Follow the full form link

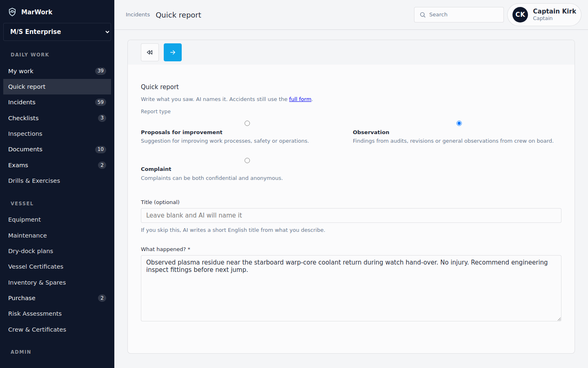300,99
